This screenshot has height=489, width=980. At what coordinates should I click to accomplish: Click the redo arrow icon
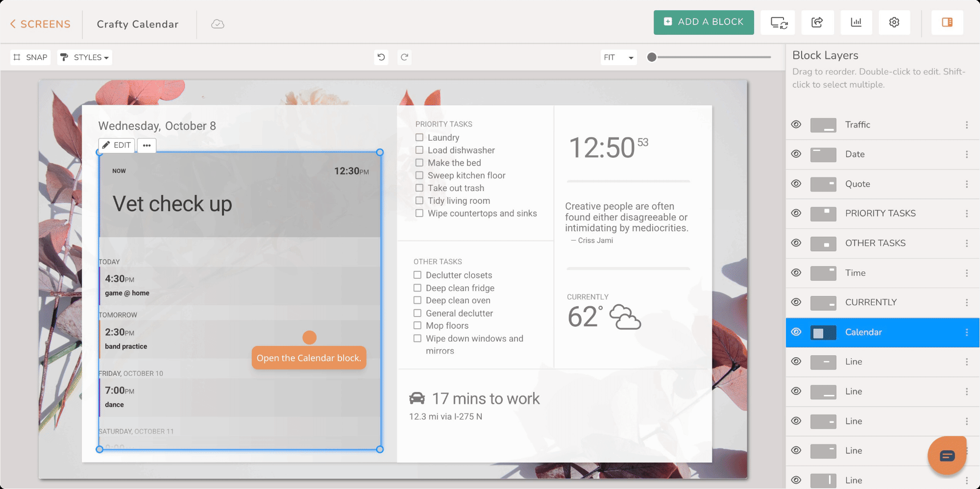404,57
